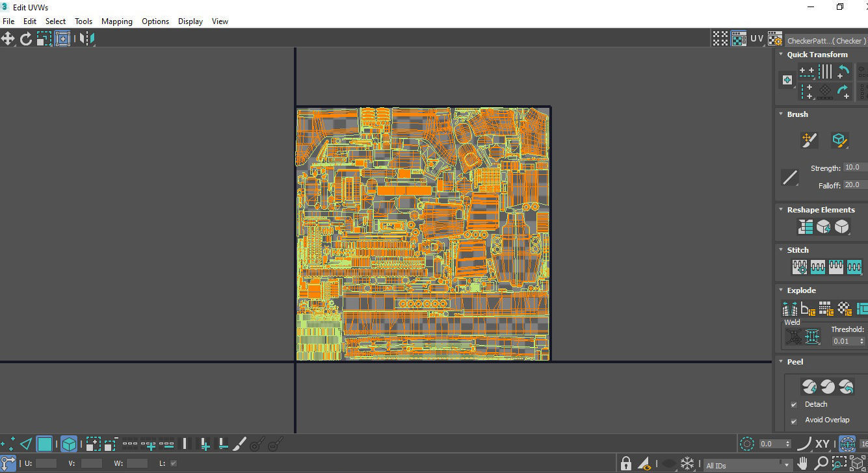Enable Polygon sub-object mode
Viewport: 868px width, 473px height.
click(44, 444)
